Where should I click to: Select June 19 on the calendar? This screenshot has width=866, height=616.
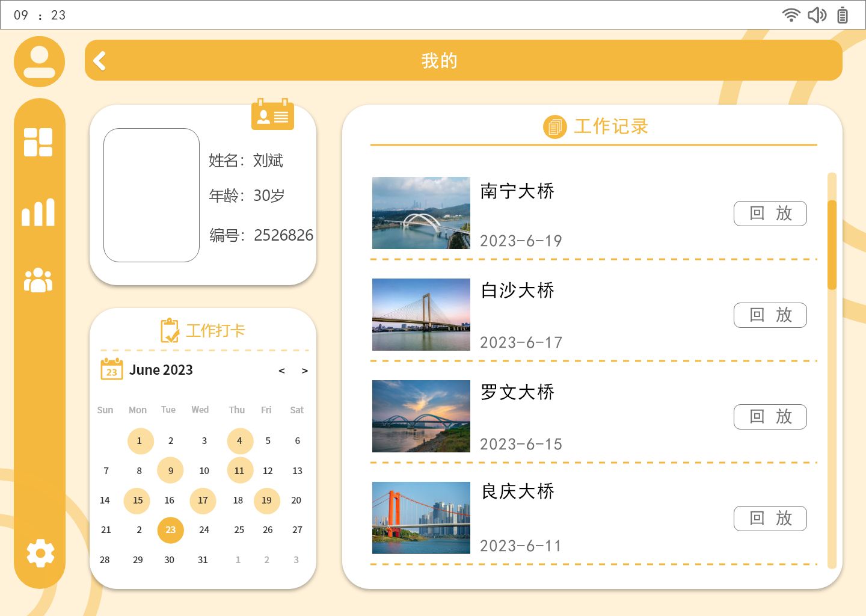coord(267,500)
